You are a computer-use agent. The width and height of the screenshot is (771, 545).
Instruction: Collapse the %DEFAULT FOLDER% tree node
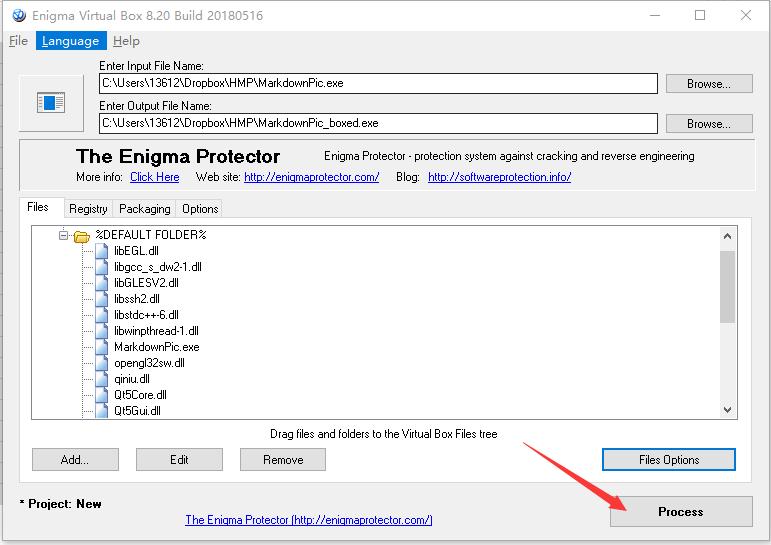tap(63, 235)
